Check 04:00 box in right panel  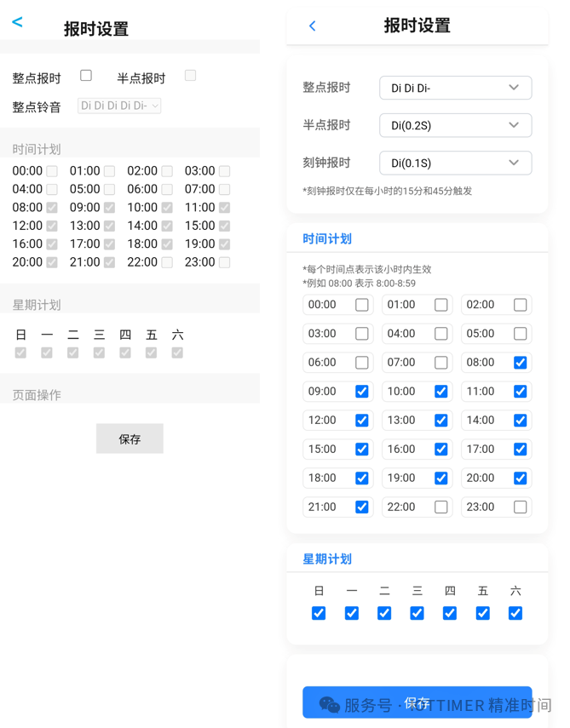[x=440, y=334]
